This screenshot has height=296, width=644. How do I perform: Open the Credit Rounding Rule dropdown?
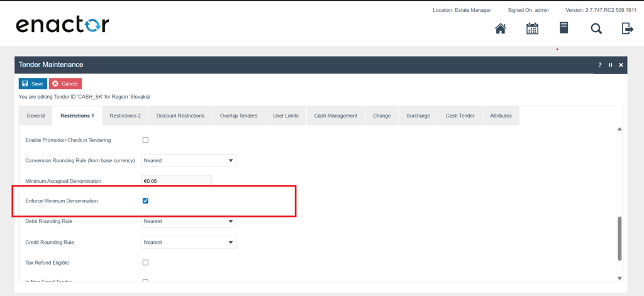pyautogui.click(x=189, y=242)
